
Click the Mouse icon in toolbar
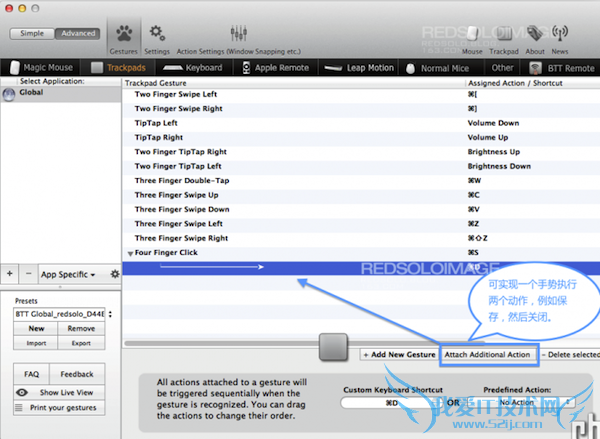[x=472, y=34]
